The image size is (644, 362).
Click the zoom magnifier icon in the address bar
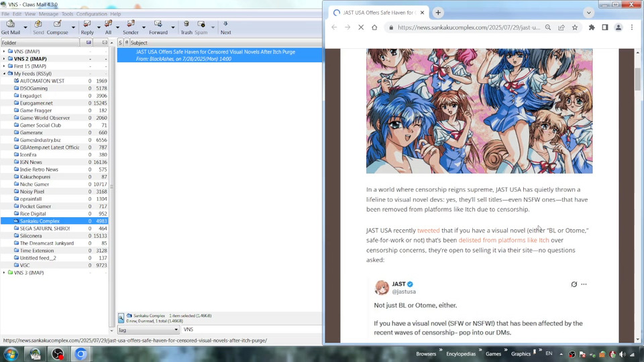coord(548,27)
